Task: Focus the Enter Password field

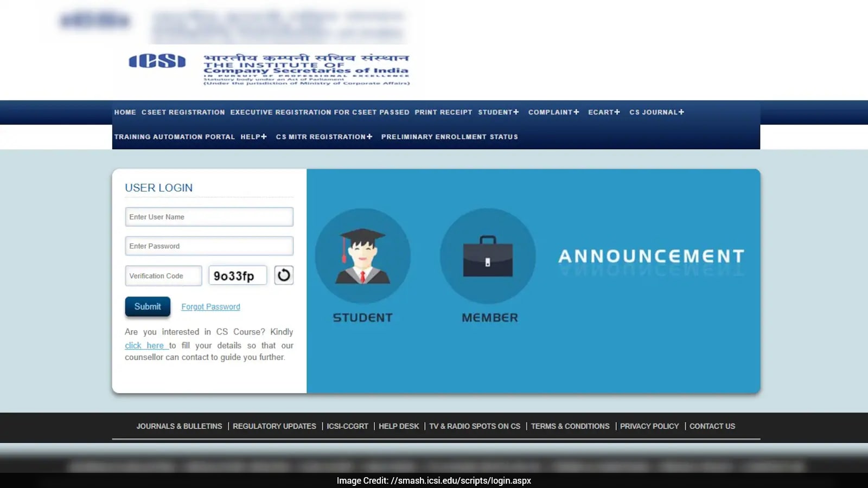Action: pyautogui.click(x=209, y=246)
